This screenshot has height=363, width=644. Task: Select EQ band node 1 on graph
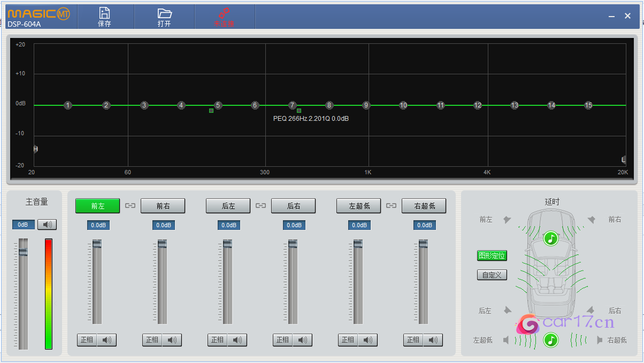click(67, 105)
